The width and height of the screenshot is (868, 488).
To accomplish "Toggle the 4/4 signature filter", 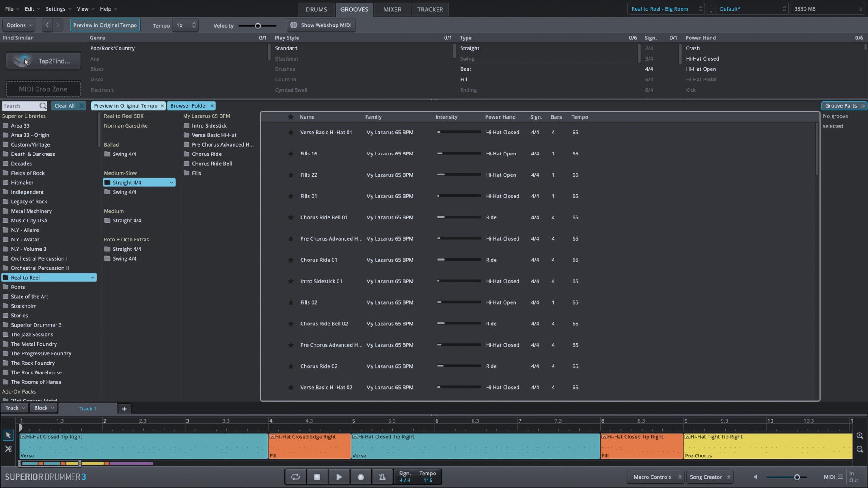I will 649,69.
